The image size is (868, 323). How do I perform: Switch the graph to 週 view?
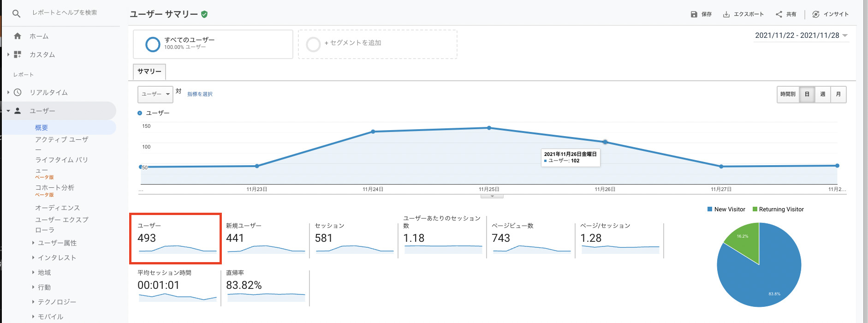tap(822, 94)
